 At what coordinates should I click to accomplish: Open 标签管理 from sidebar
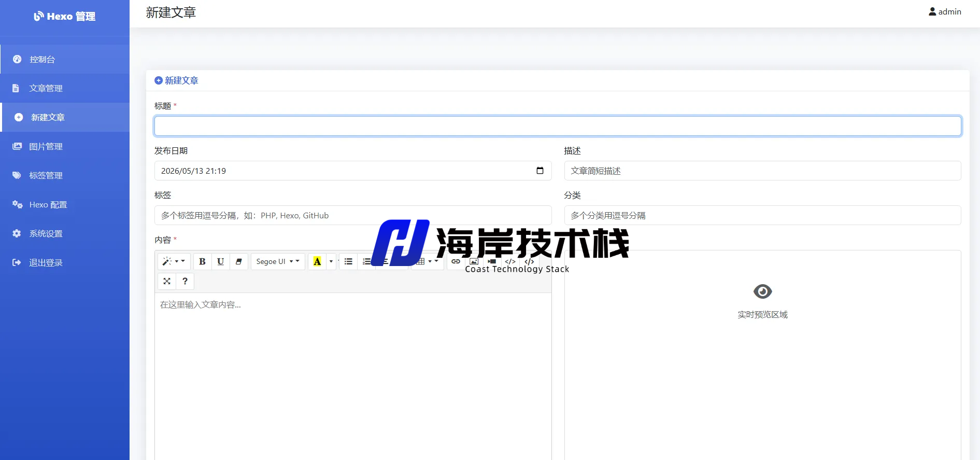65,175
